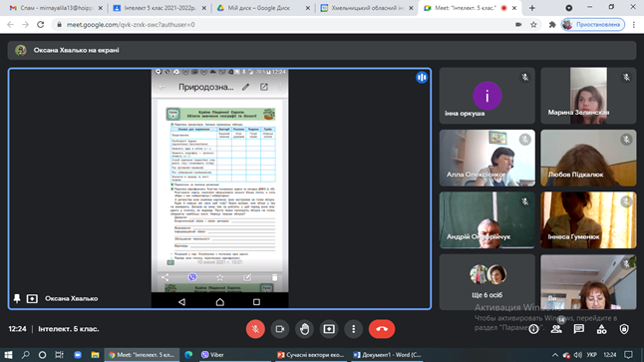Select Алла Олексієнко video tile

click(487, 158)
